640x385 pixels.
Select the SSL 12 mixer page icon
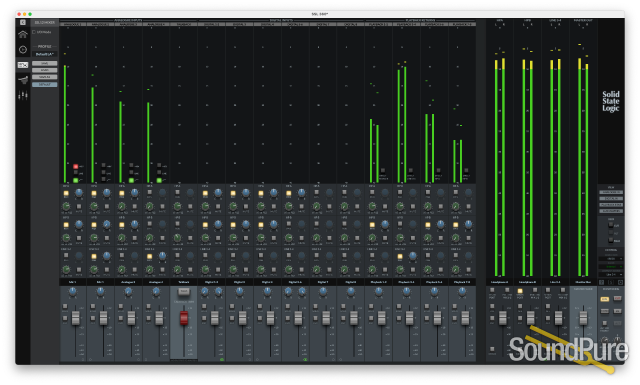click(x=23, y=65)
